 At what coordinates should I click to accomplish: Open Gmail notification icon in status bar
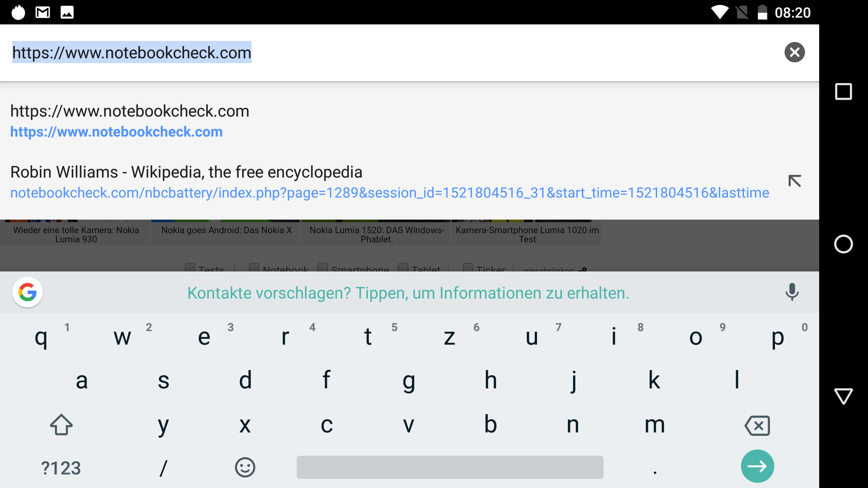(42, 12)
